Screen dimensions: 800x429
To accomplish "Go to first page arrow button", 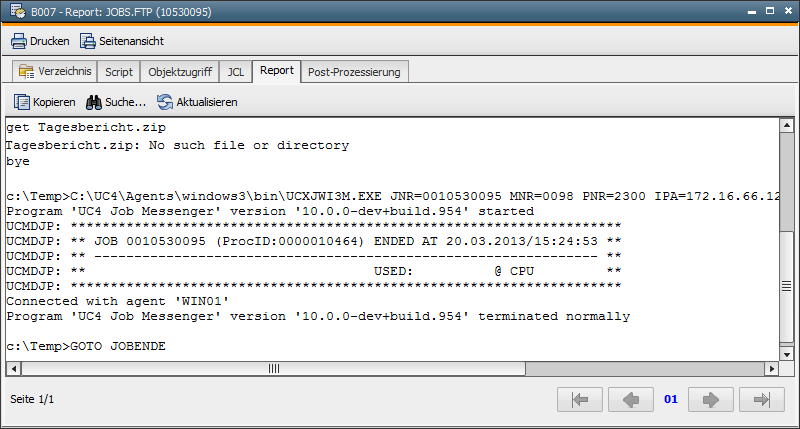I will (580, 399).
